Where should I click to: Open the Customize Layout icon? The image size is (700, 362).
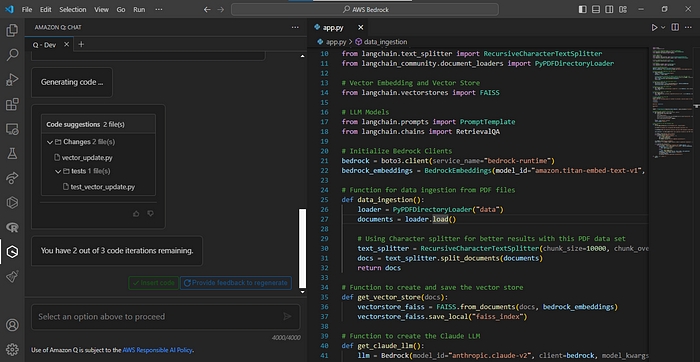click(x=622, y=9)
